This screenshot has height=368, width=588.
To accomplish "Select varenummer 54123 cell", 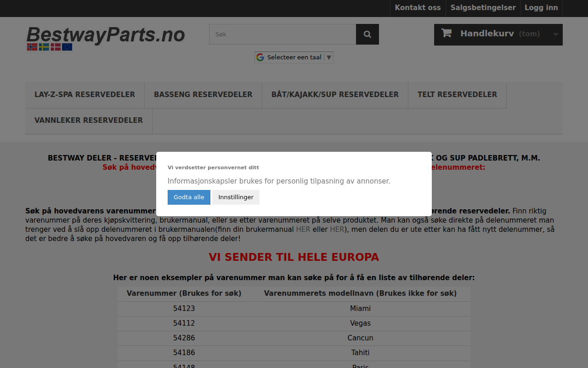I will point(184,309).
